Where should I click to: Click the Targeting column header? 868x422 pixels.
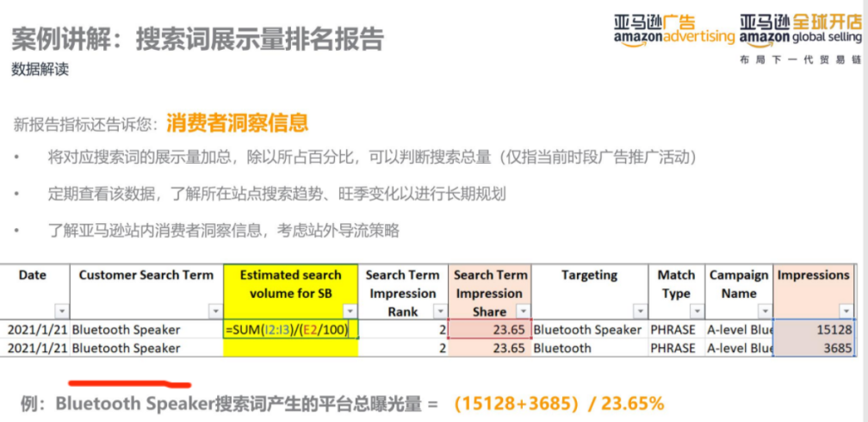pyautogui.click(x=590, y=291)
